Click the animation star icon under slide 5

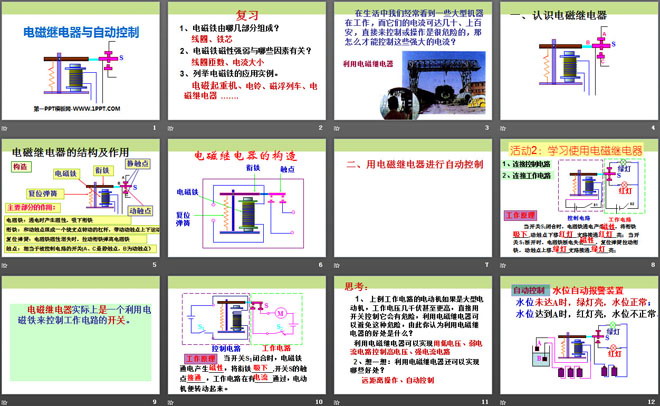point(5,265)
